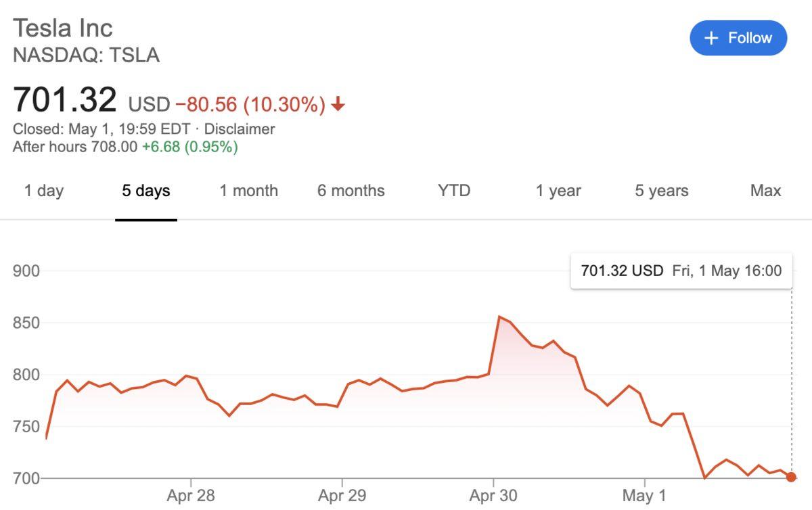
Task: Select the 1 day tab
Action: (44, 191)
